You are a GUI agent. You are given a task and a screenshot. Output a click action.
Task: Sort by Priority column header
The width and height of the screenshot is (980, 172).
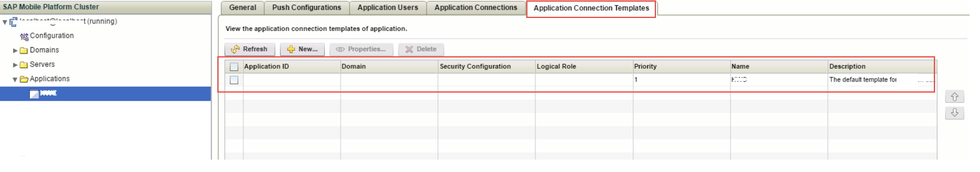[x=681, y=67]
